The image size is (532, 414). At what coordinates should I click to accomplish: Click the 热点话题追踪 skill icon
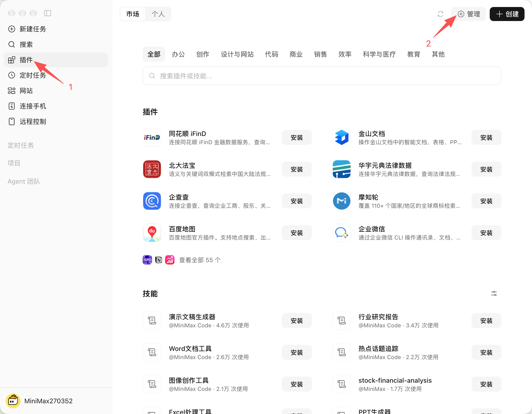pos(341,352)
